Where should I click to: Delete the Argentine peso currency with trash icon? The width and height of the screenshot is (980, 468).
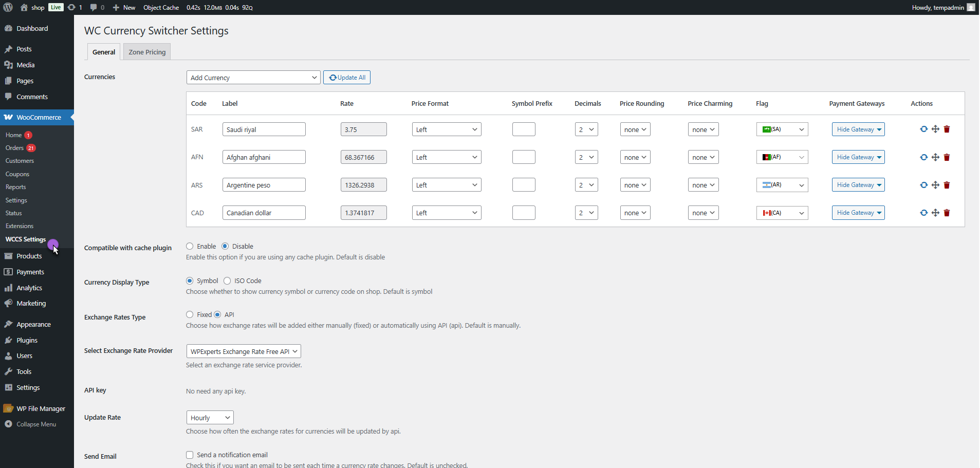coord(947,185)
